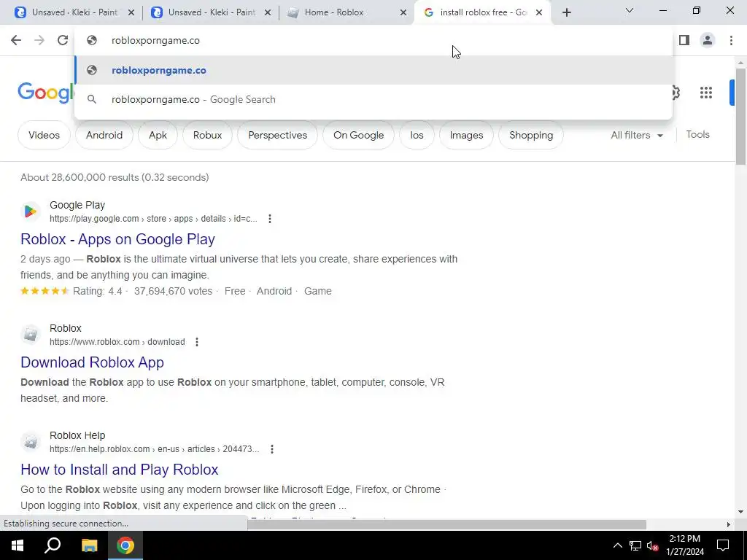Open Roblox Help result options dots
The height and width of the screenshot is (560, 747).
click(x=272, y=449)
